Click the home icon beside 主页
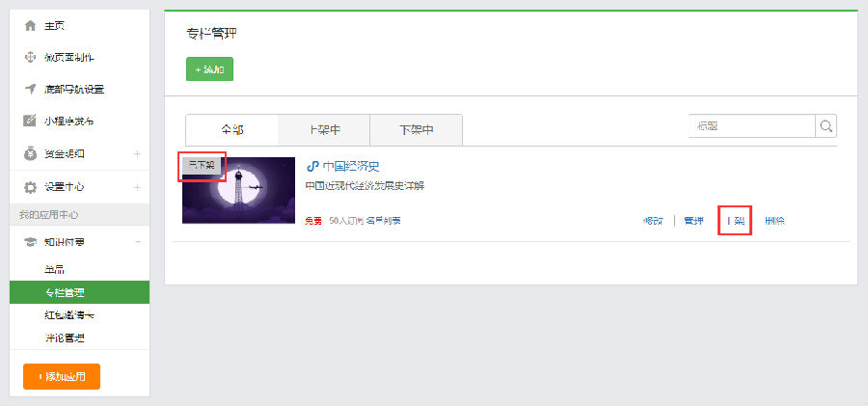 point(31,25)
